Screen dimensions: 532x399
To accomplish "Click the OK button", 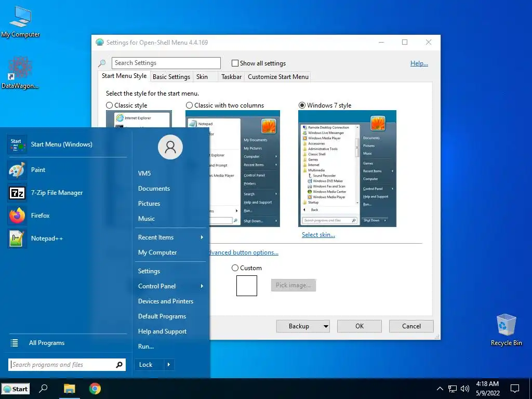I will (360, 326).
